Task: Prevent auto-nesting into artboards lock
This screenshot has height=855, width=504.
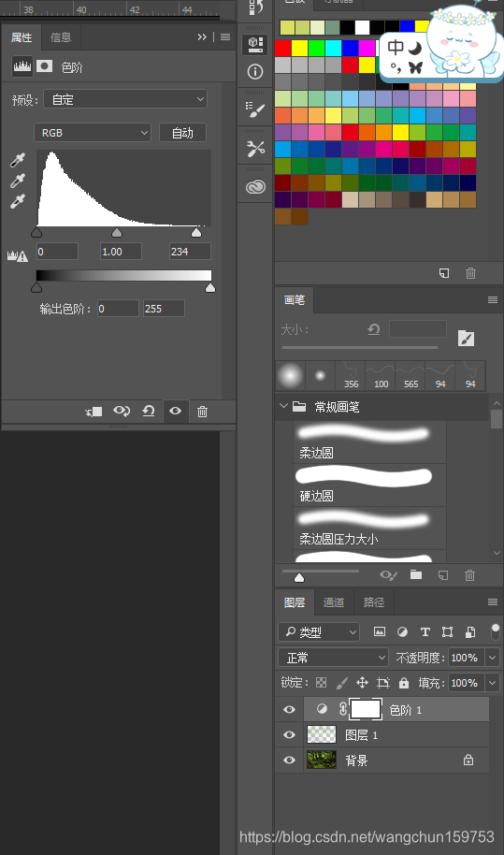Action: pos(383,682)
